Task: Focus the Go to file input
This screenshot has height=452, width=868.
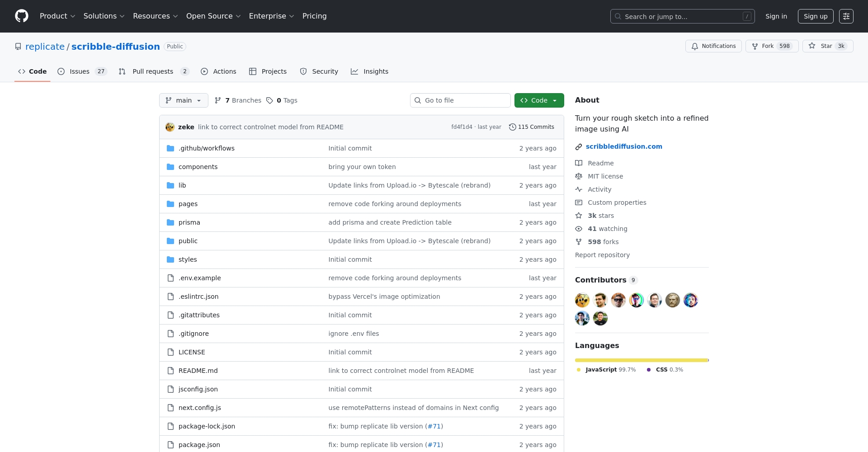Action: (460, 100)
